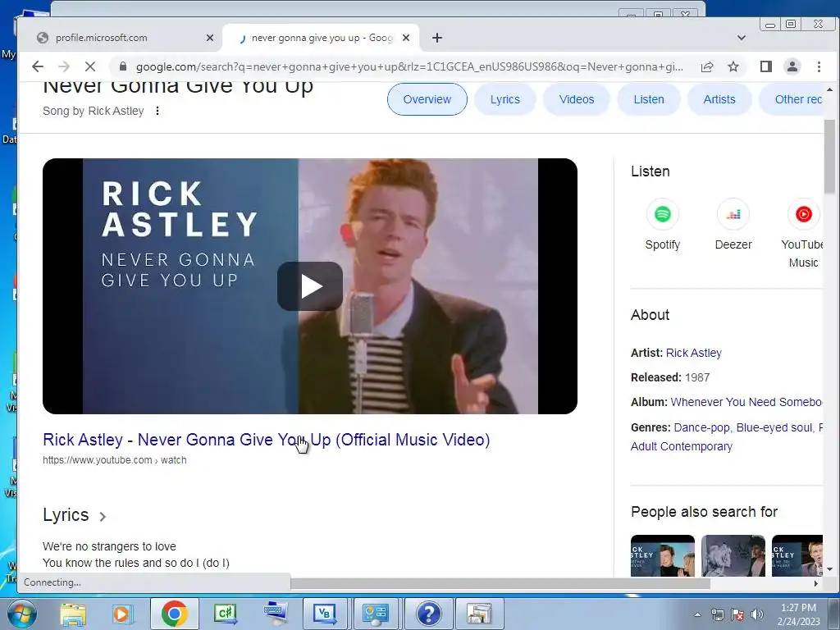This screenshot has height=630, width=840.
Task: Click the browser forward arrow
Action: pos(64,66)
